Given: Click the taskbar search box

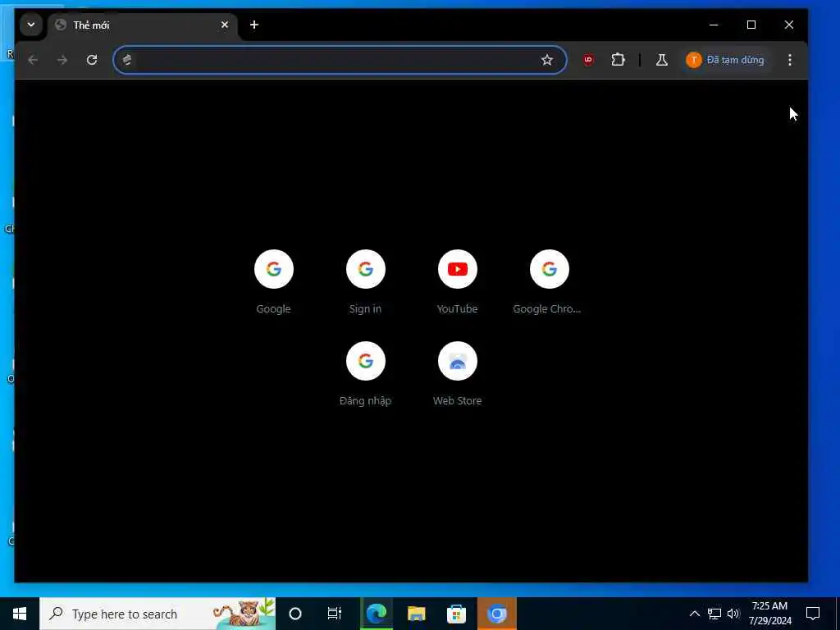Looking at the screenshot, I should [x=157, y=614].
